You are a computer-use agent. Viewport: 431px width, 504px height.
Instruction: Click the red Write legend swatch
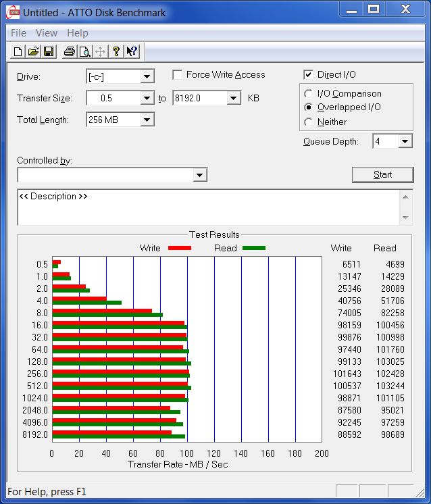point(180,248)
